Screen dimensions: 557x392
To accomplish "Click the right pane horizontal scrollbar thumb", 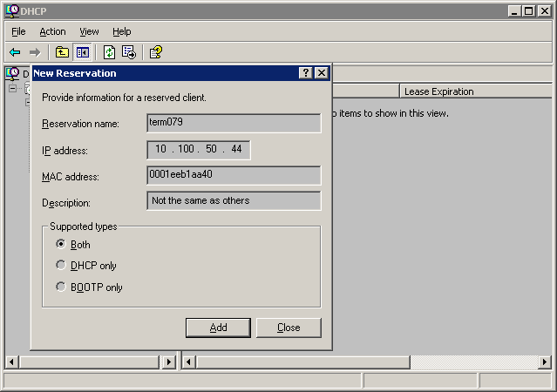I will click(303, 362).
